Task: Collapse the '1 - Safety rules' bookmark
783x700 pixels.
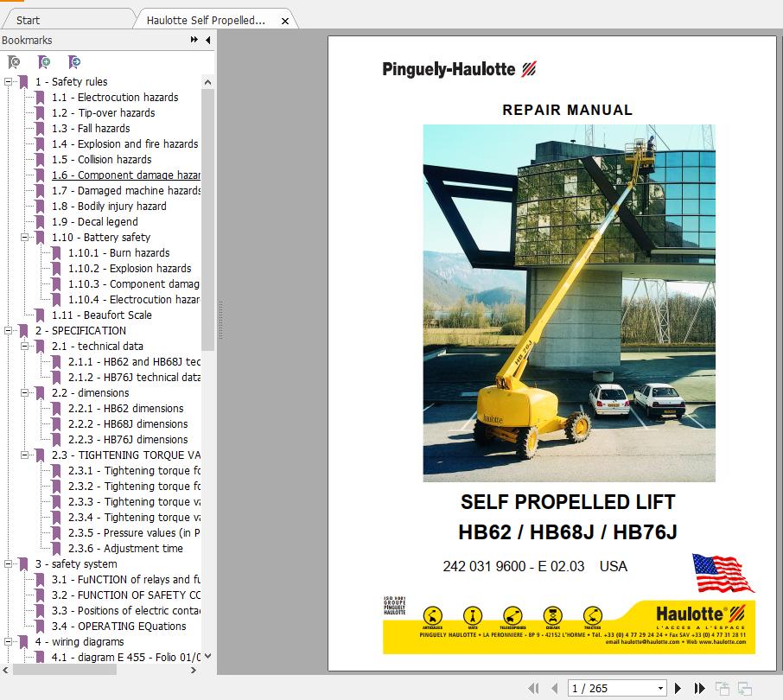Action: 10,81
